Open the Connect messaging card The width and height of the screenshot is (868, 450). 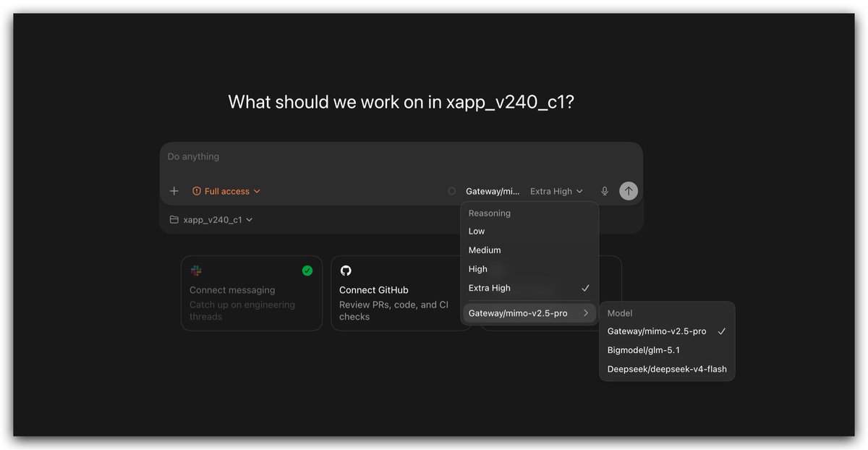click(252, 293)
